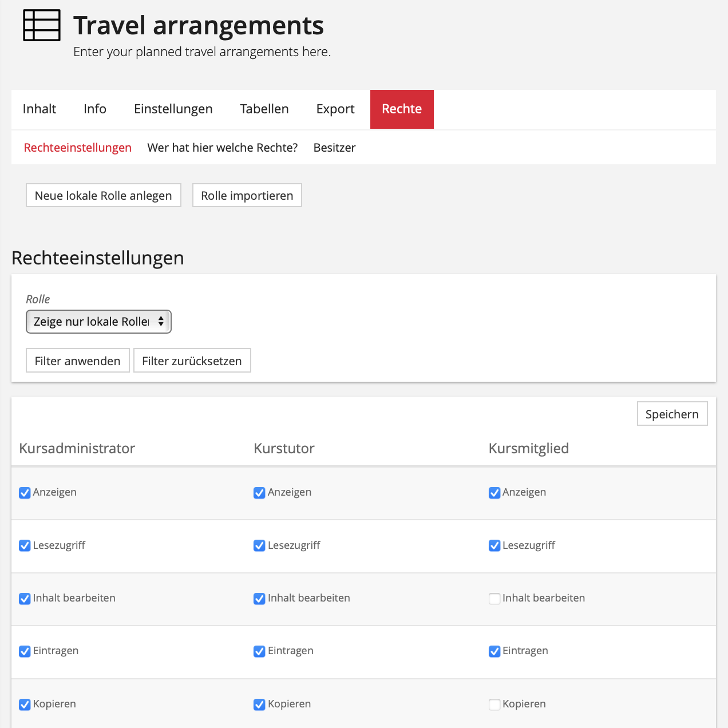Enable Kopieren for Kursmitglied
Screen dimensions: 728x728
[x=494, y=705]
